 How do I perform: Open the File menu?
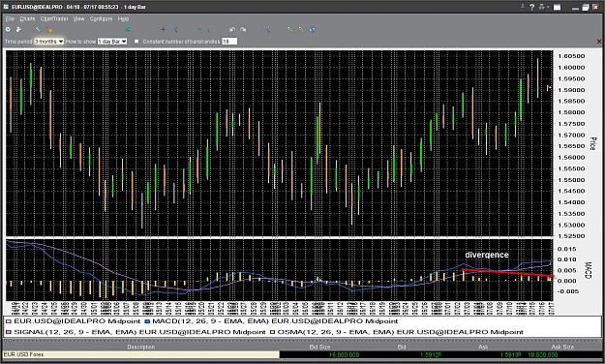point(10,18)
